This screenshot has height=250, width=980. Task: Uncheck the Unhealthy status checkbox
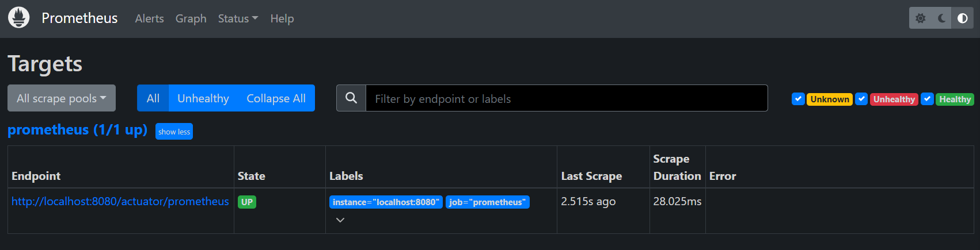pyautogui.click(x=861, y=99)
